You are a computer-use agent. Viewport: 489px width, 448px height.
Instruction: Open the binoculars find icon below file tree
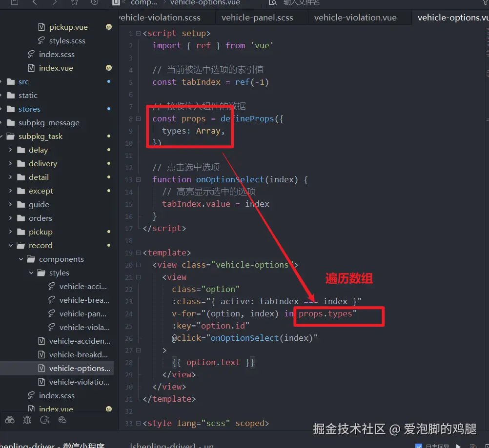click(x=10, y=420)
